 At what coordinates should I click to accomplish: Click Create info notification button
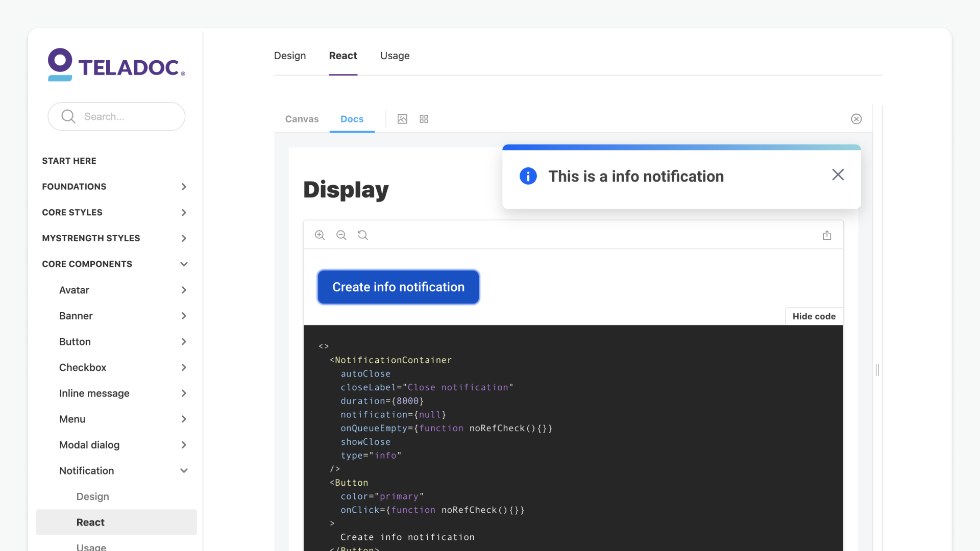(398, 287)
